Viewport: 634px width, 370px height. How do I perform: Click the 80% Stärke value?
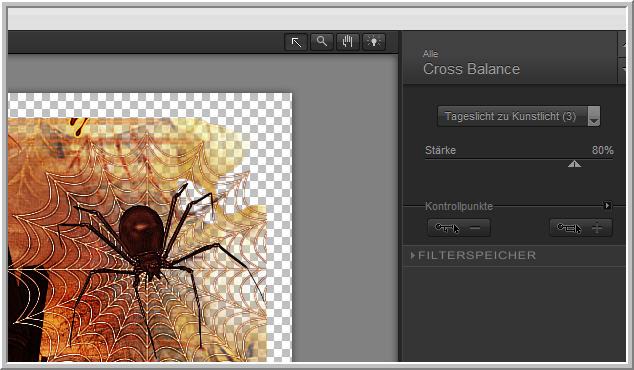pyautogui.click(x=602, y=150)
